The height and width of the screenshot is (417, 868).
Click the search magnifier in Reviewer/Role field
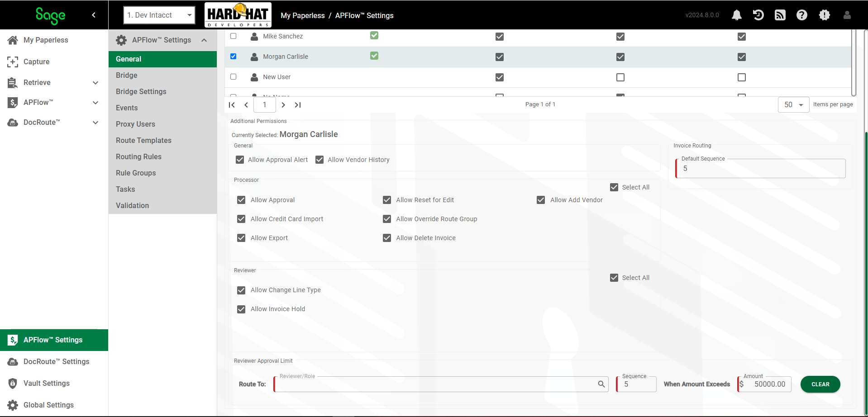point(601,384)
